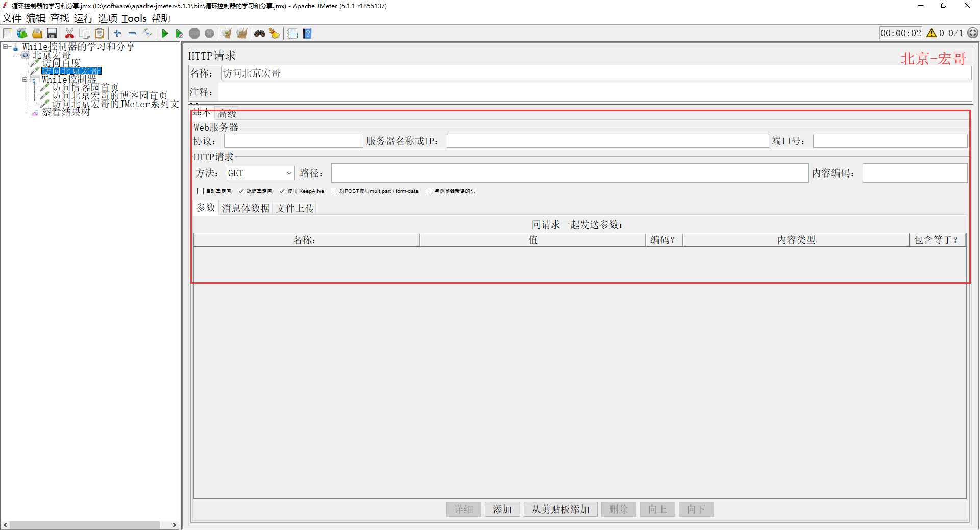980x530 pixels.
Task: Click the Cut scissors icon
Action: click(70, 33)
